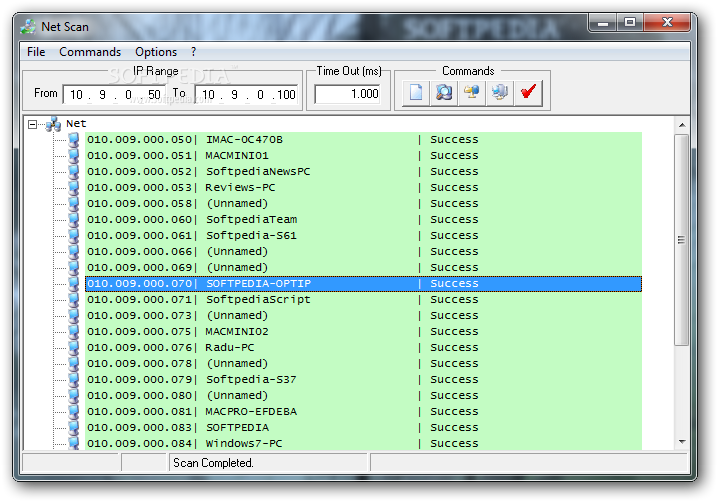Select the Unnamed row 010.009.000.066
The width and height of the screenshot is (718, 502).
[x=364, y=252]
